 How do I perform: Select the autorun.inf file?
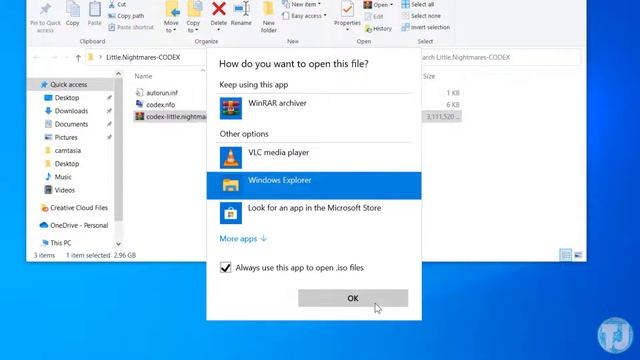(x=162, y=93)
